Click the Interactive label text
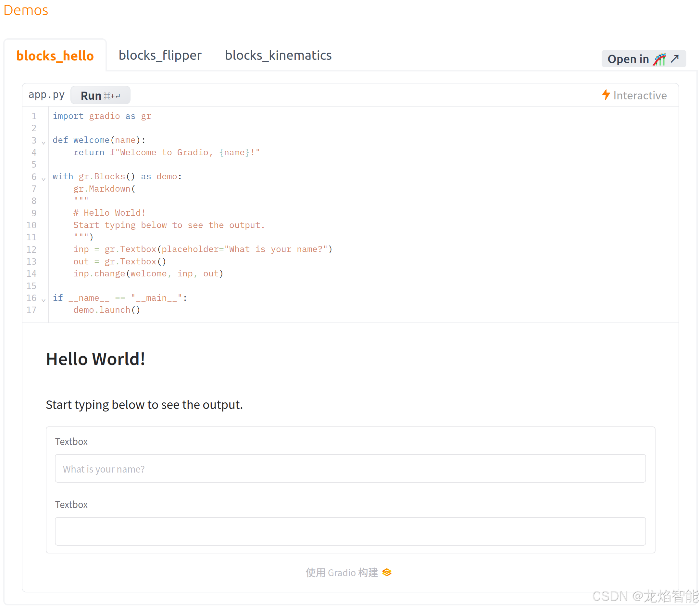This screenshot has height=608, width=700. click(x=640, y=95)
